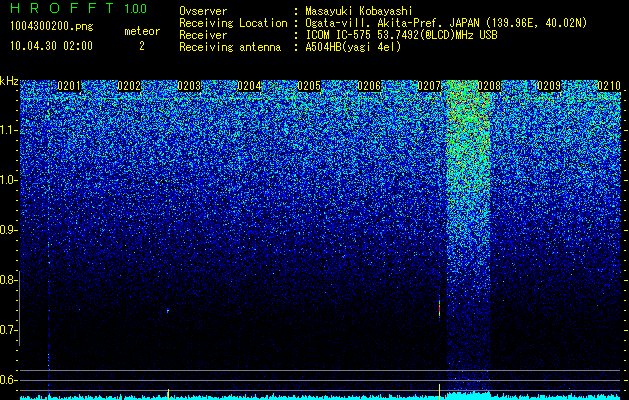Click the 1.0 frequency axis label
This screenshot has width=629, height=400.
[x=9, y=180]
